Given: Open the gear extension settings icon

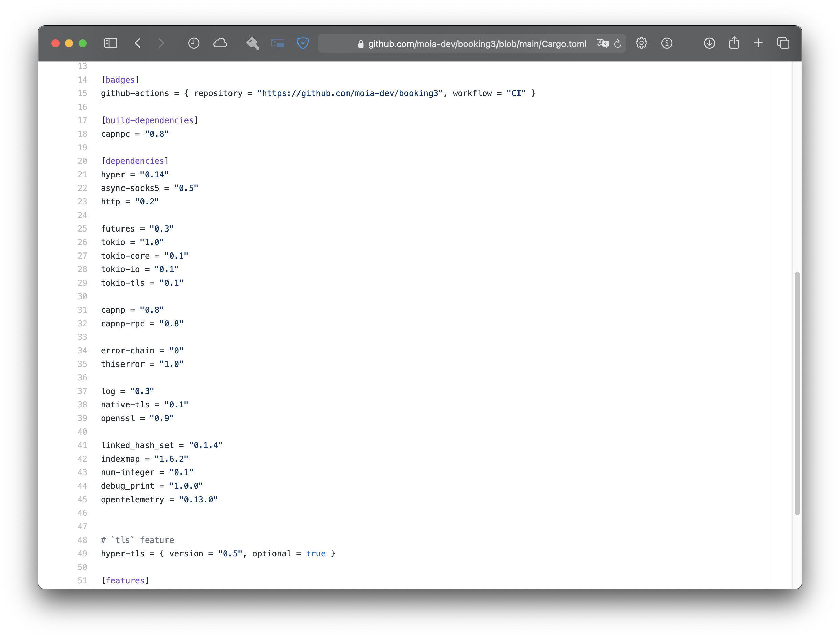Looking at the screenshot, I should click(641, 43).
